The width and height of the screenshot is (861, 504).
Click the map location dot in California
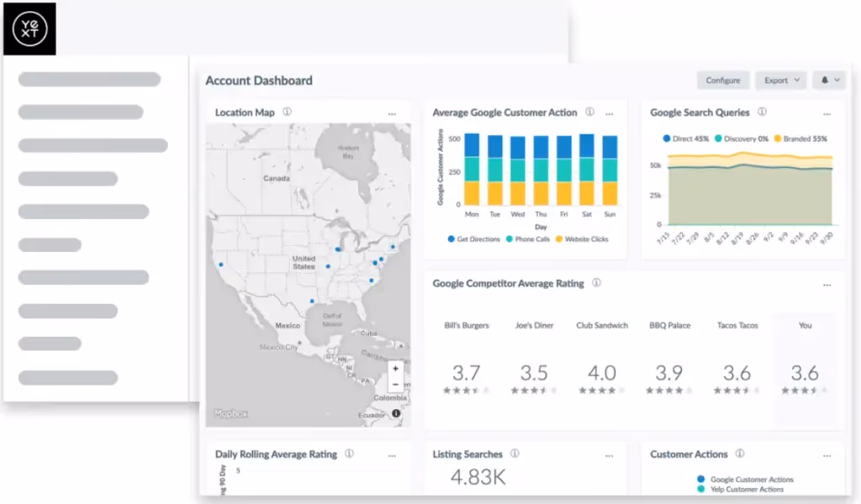(221, 265)
